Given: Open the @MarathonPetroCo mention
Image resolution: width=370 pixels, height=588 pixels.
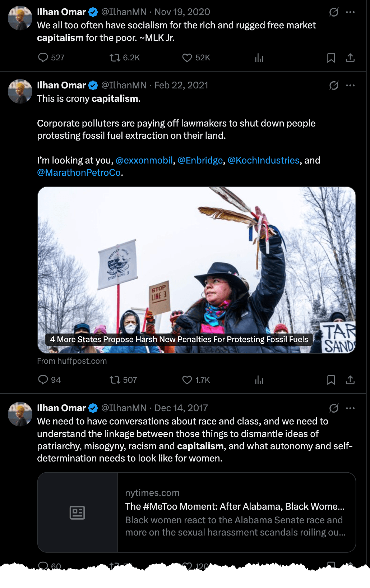Looking at the screenshot, I should (79, 173).
